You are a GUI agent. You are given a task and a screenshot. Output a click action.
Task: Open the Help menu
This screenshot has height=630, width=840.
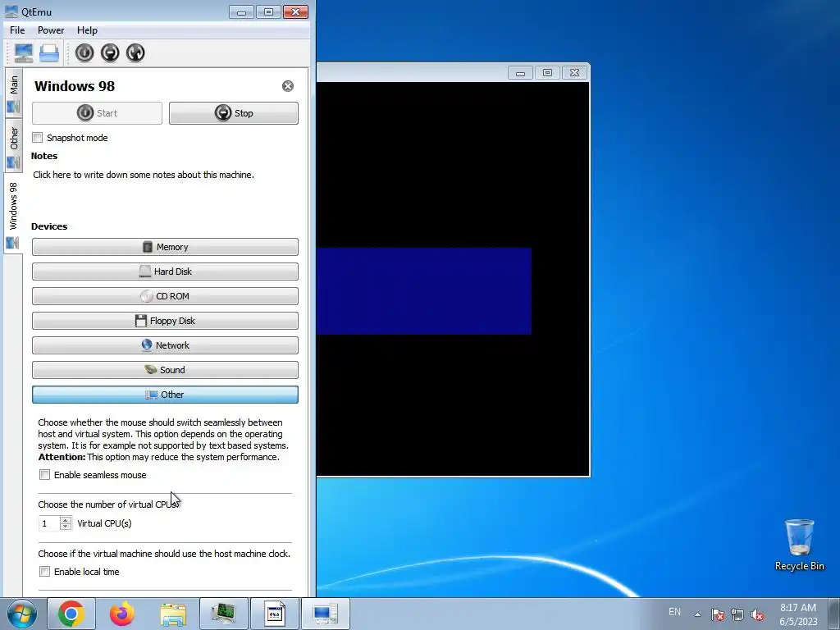(x=87, y=30)
